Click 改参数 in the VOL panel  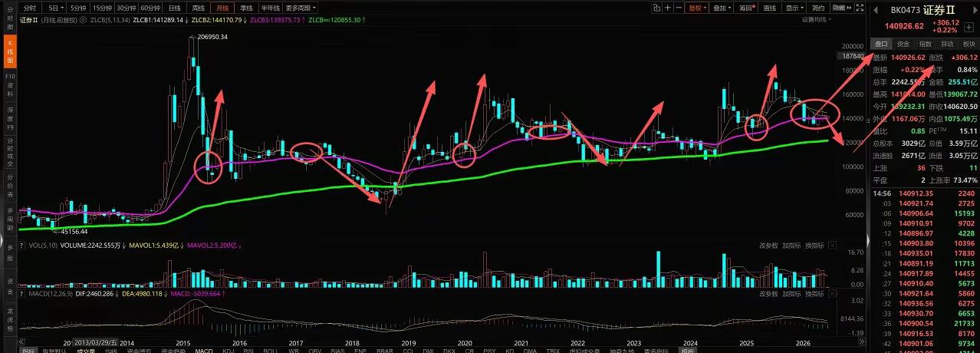tap(768, 246)
